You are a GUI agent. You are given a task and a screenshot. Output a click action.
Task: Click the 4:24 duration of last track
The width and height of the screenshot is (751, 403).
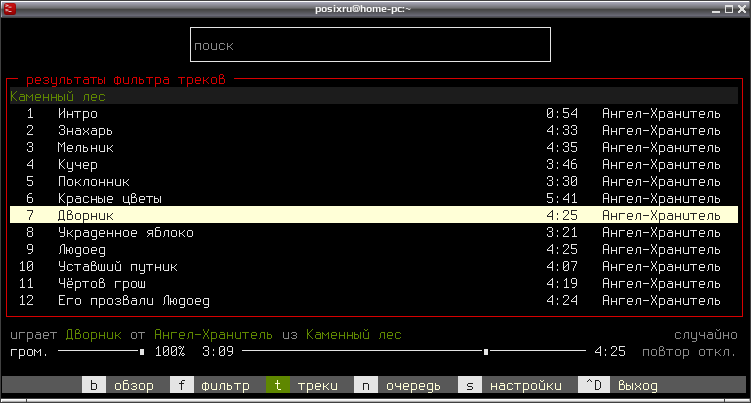[x=562, y=300]
